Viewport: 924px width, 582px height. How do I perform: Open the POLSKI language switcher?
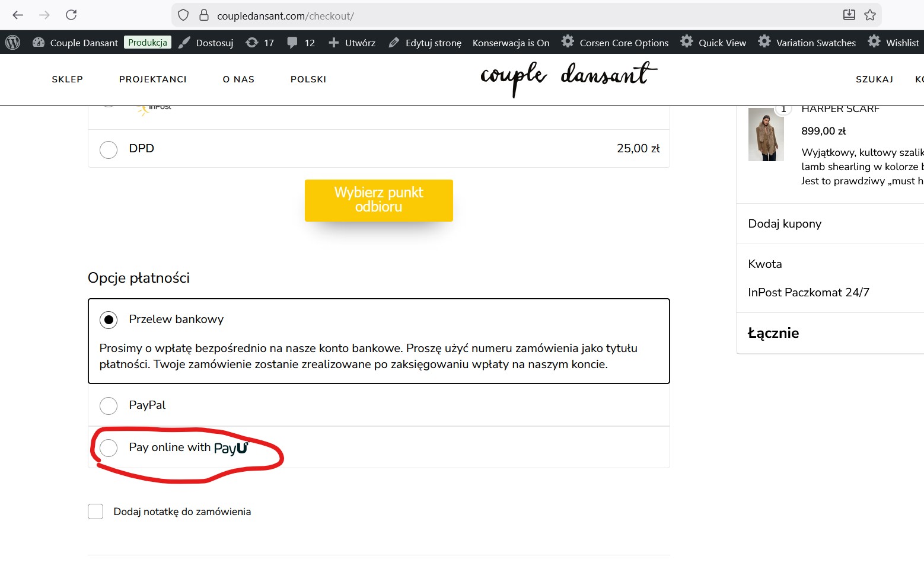(308, 79)
